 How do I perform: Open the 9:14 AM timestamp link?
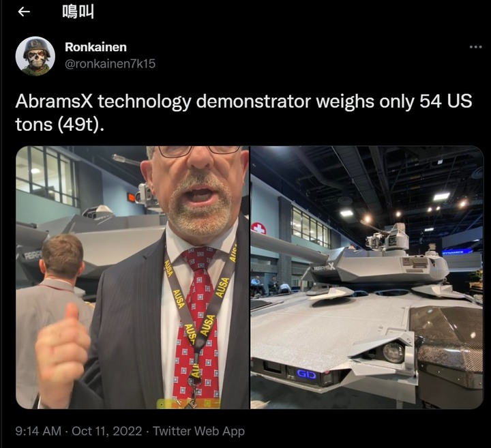point(38,431)
